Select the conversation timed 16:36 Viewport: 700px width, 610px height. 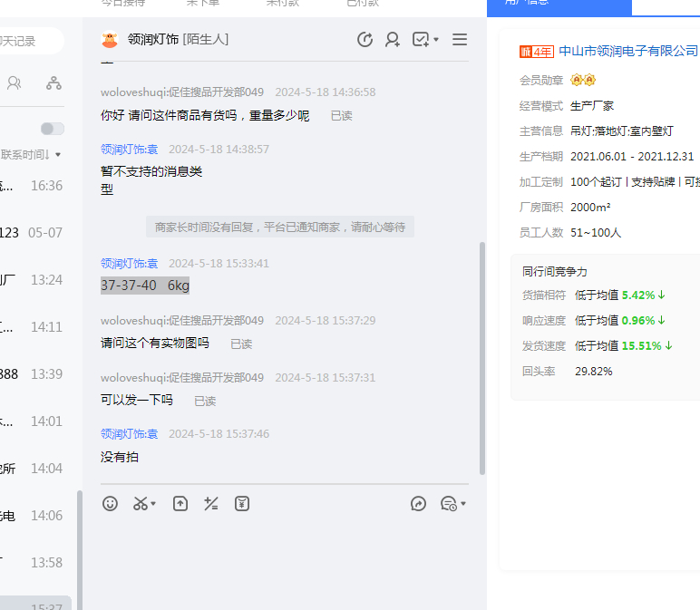click(36, 186)
